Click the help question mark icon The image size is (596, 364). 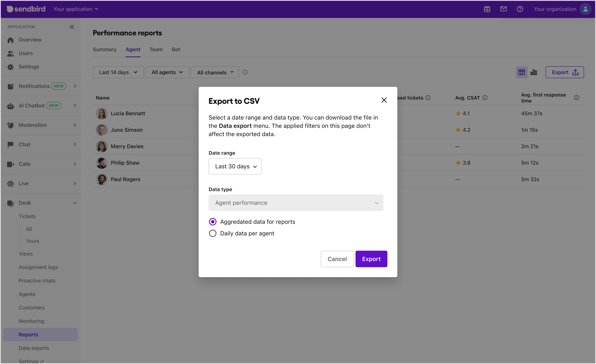(520, 9)
